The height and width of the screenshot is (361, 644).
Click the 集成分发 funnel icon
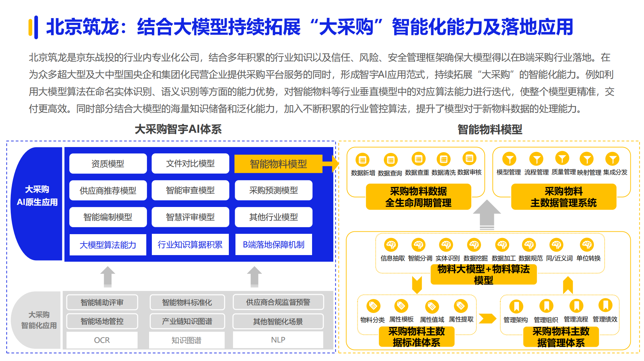click(x=612, y=159)
